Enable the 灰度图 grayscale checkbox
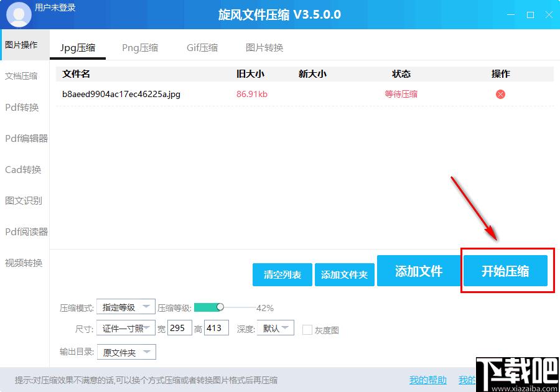560x392 pixels. click(307, 330)
